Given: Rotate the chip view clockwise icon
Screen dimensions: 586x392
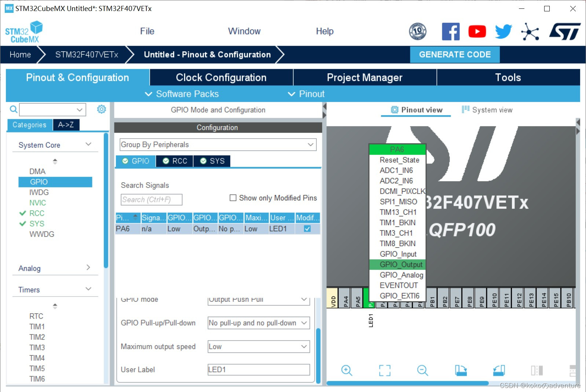Looking at the screenshot, I should 461,370.
